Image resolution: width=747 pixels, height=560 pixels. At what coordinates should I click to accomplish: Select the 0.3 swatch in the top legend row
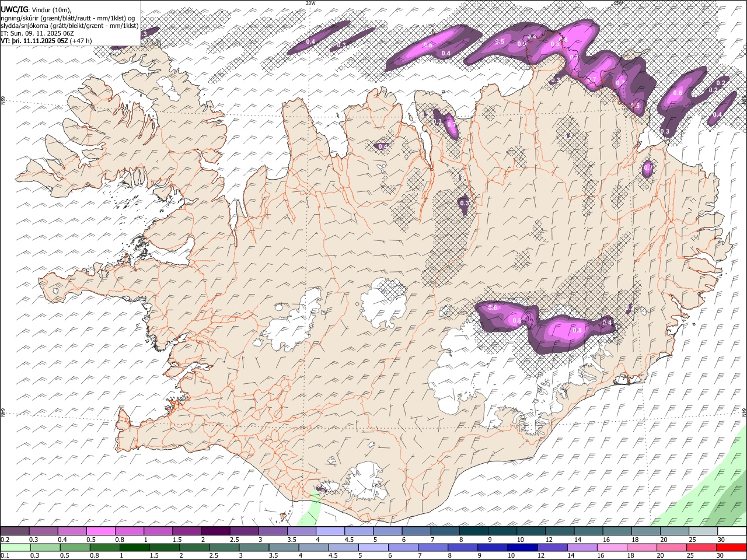coord(44,531)
